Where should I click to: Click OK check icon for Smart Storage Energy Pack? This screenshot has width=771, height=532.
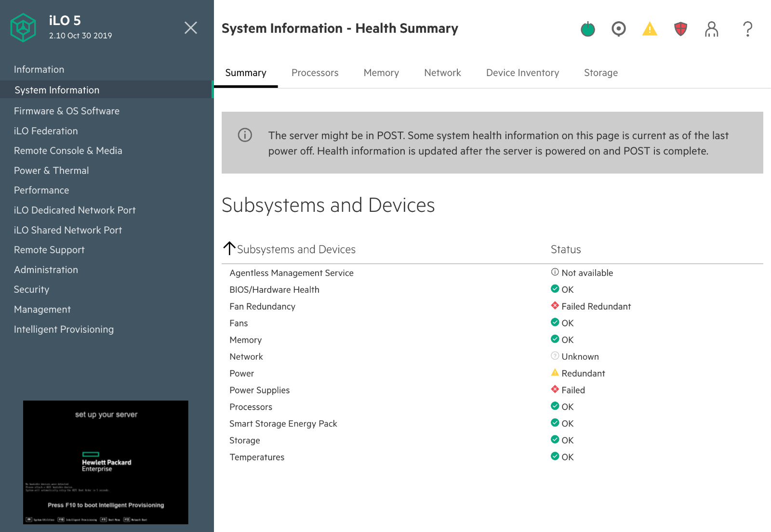tap(555, 423)
